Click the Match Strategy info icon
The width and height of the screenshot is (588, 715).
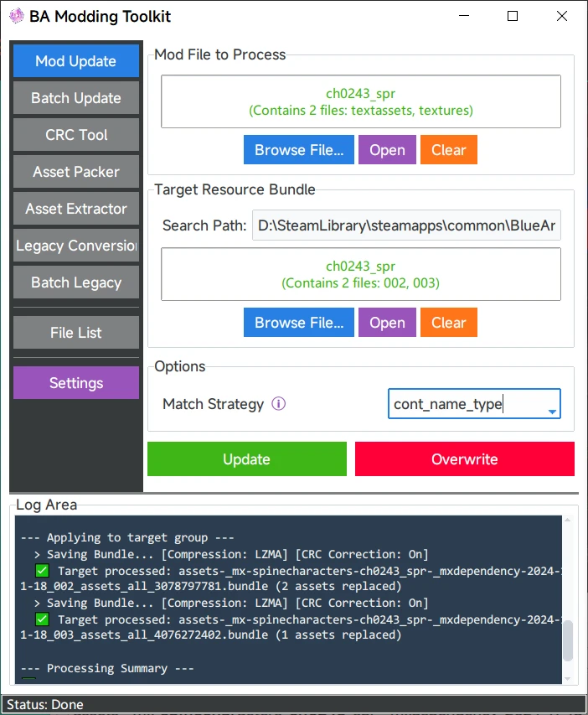point(278,403)
